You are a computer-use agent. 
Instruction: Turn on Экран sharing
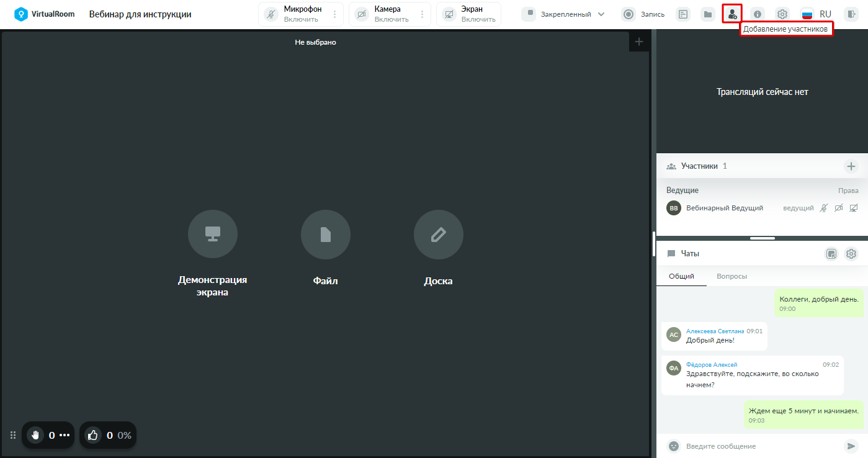(x=469, y=14)
